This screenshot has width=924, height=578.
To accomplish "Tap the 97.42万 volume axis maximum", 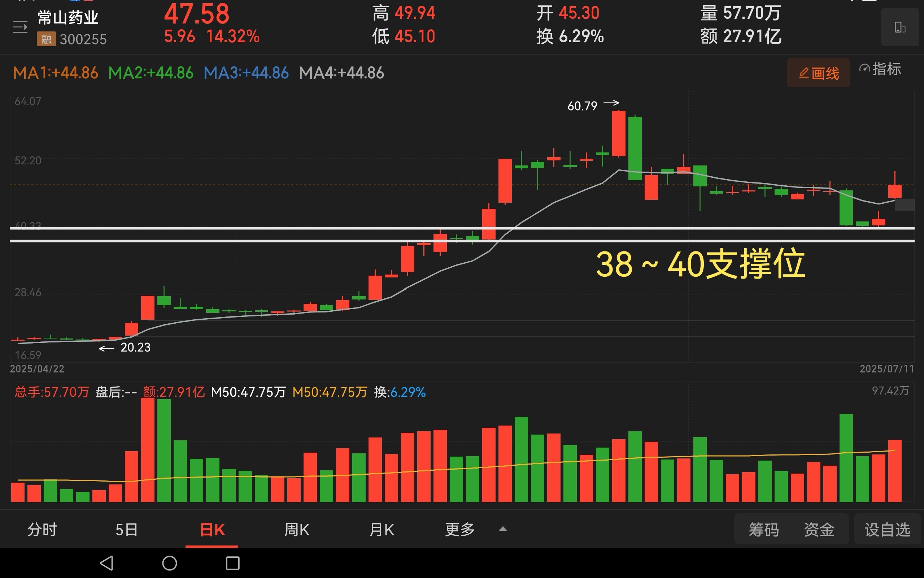I will click(890, 391).
